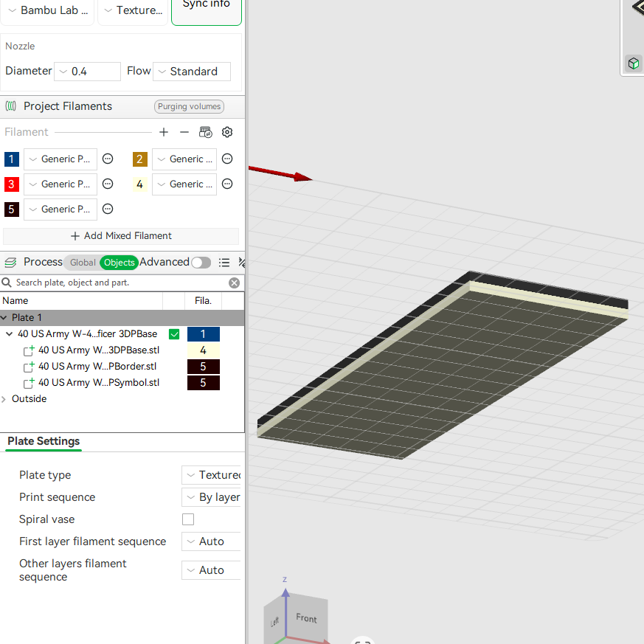Toggle the Advanced mode switch

click(x=201, y=263)
